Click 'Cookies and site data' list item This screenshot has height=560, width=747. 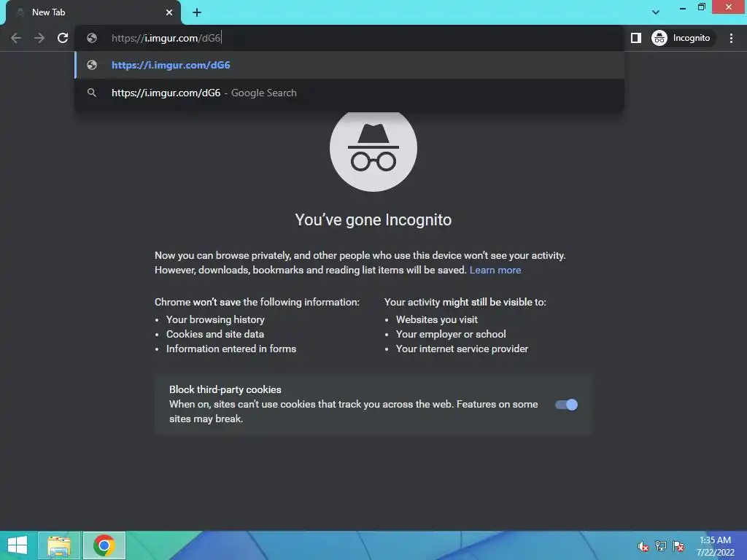pos(215,334)
